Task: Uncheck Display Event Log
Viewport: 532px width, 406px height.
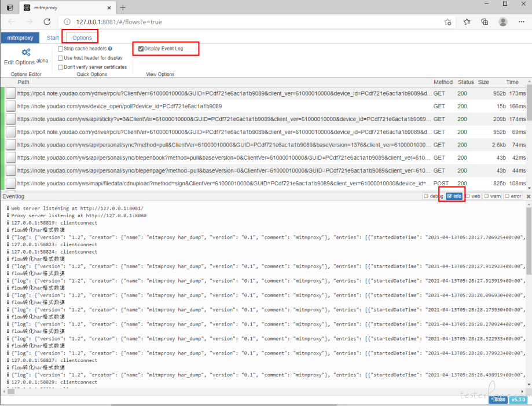Action: (x=141, y=49)
